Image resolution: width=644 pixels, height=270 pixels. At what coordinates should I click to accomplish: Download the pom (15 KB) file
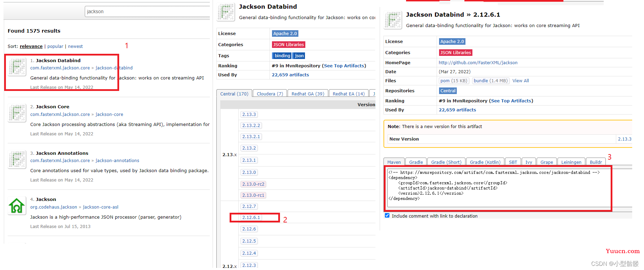click(x=454, y=81)
